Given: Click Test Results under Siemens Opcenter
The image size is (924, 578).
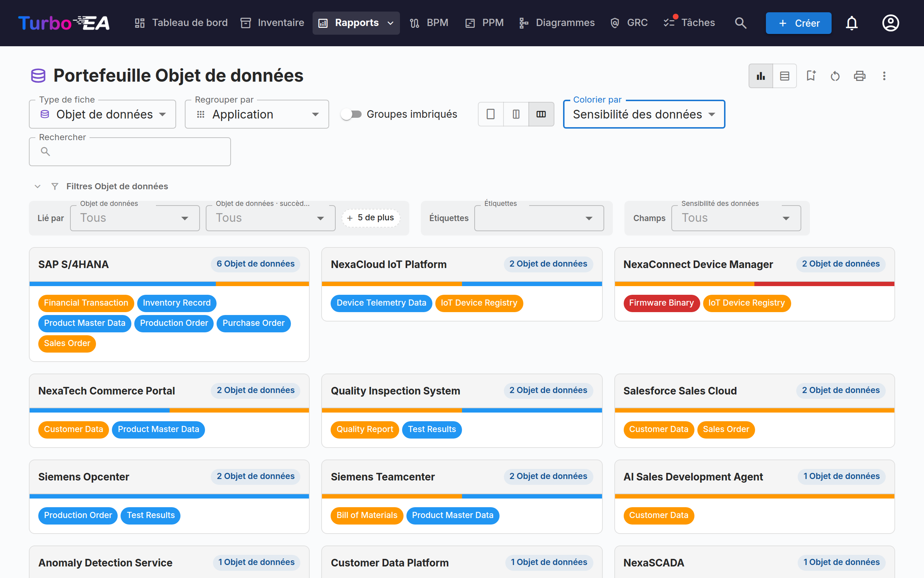Looking at the screenshot, I should [x=151, y=516].
